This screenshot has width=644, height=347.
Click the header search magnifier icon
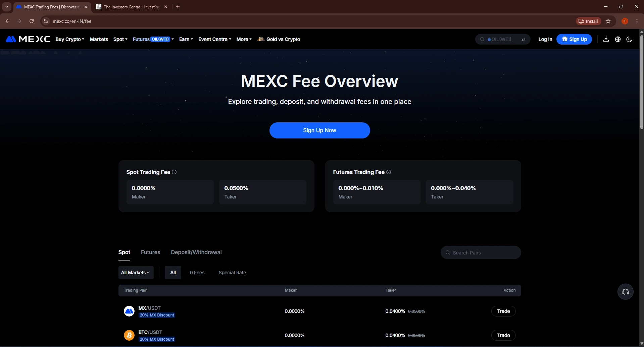coord(482,39)
